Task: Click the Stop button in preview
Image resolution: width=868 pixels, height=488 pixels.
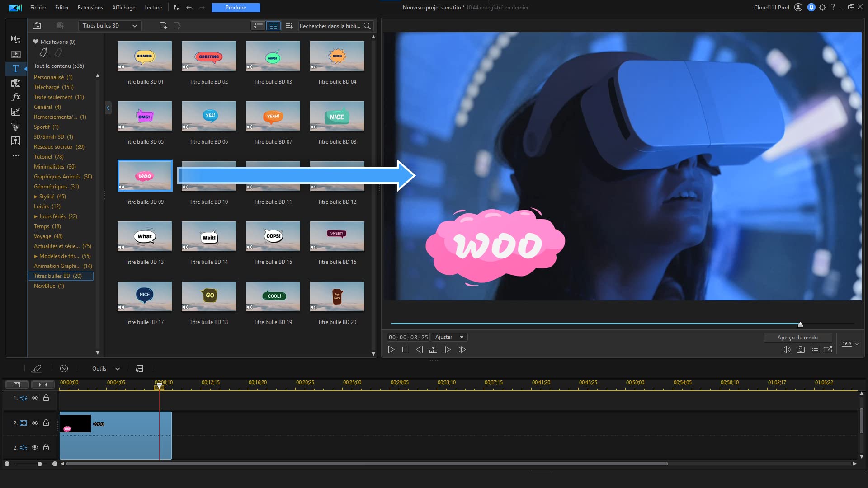Action: [x=405, y=350]
